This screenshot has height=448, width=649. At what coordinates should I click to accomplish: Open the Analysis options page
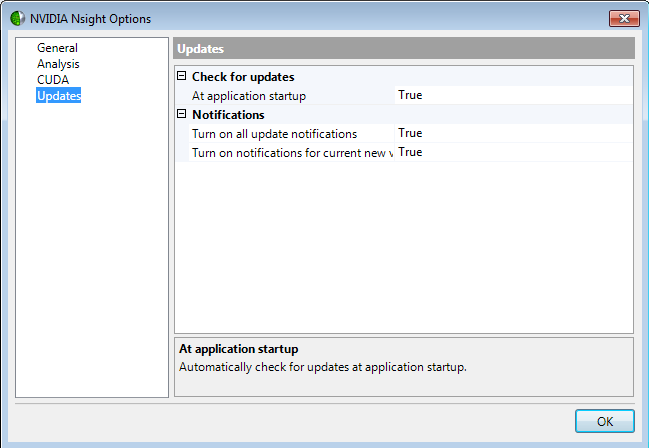[58, 64]
